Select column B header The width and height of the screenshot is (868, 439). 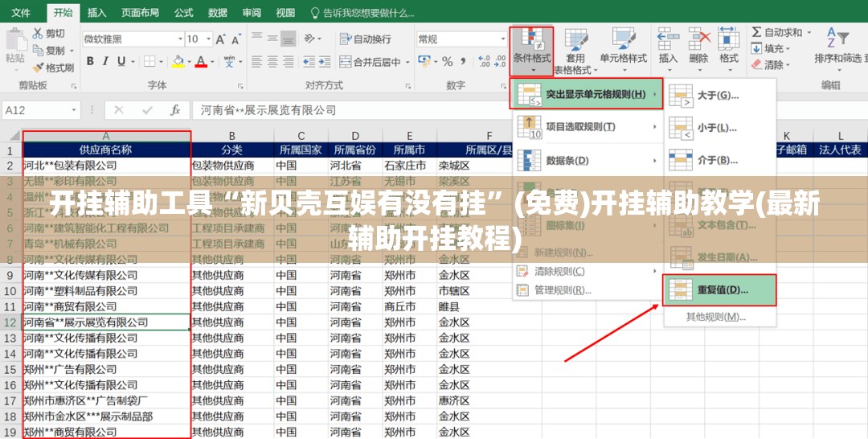coord(232,136)
